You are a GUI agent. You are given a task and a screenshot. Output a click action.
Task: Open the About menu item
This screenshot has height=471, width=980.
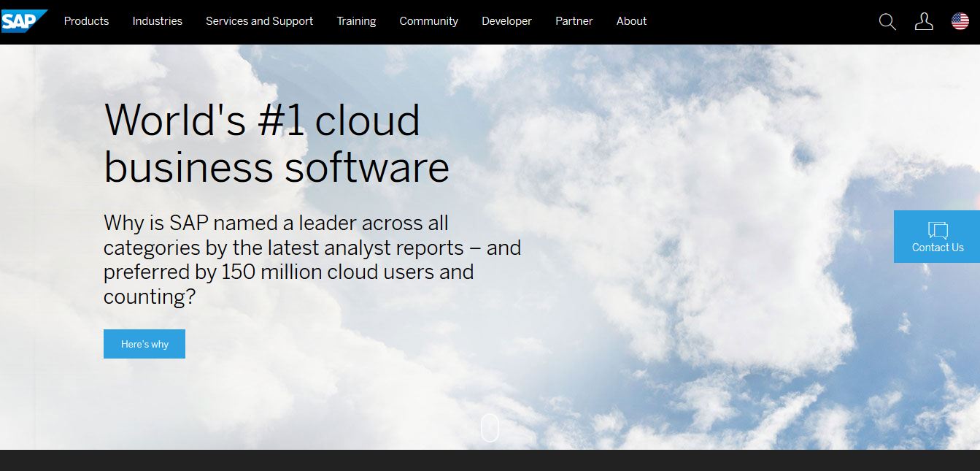(631, 21)
